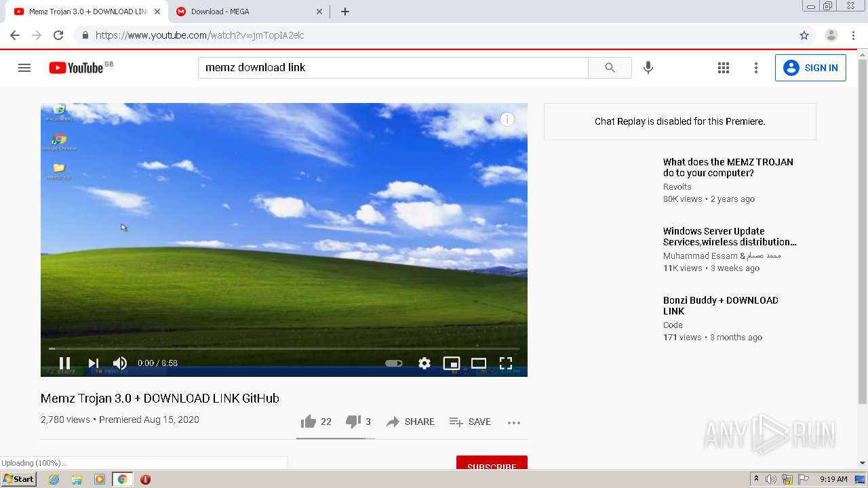Go forward in browser history
Viewport: 868px width, 488px height.
click(x=37, y=35)
